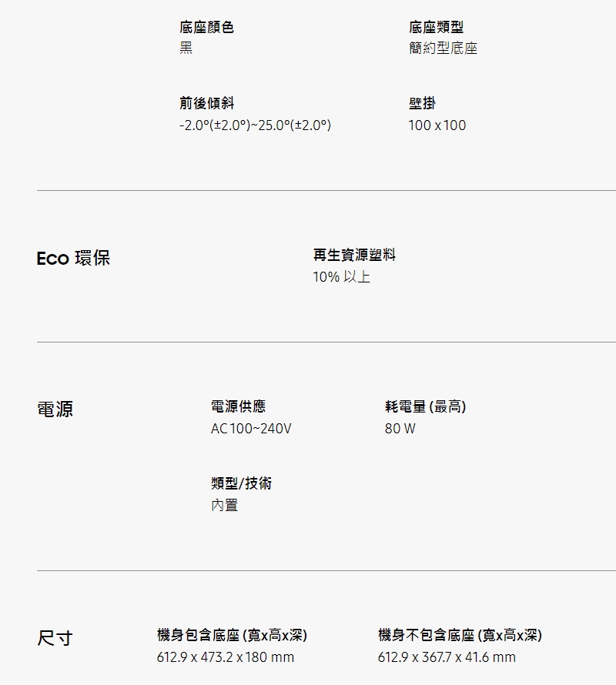This screenshot has width=616, height=685.
Task: Click the 100 x 100 wall-mount value
Action: pyautogui.click(x=437, y=125)
